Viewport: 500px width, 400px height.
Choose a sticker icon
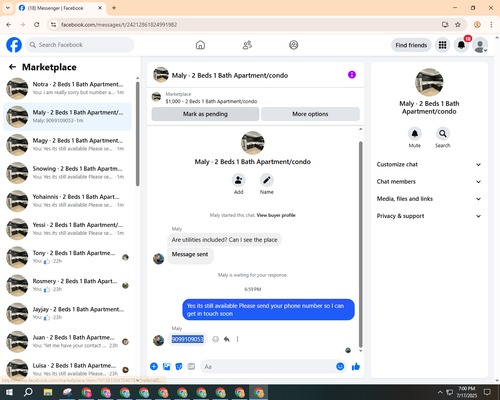179,367
